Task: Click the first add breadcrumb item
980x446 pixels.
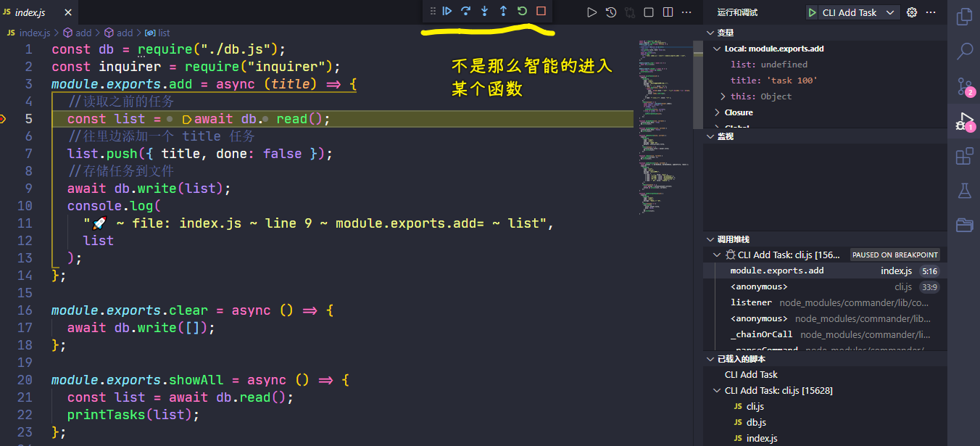Action: tap(83, 33)
